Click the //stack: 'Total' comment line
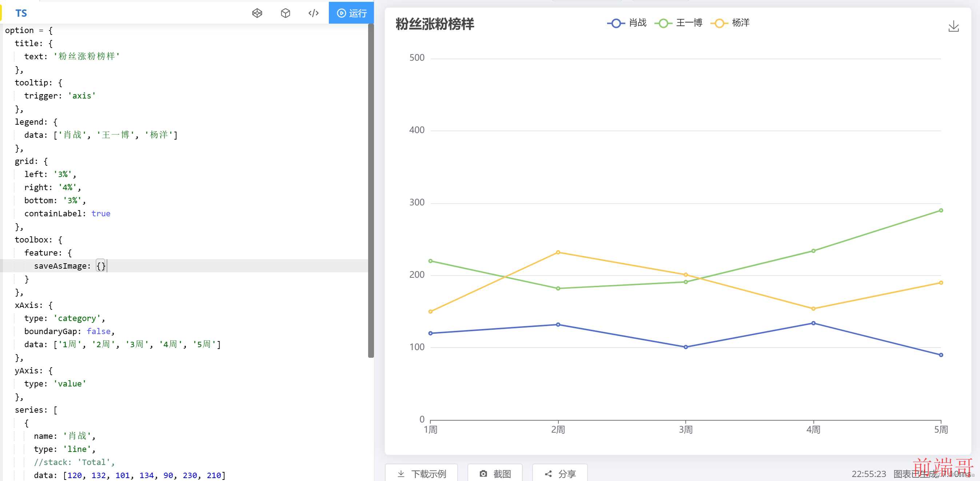Screen dimensions: 980x481 coord(74,462)
